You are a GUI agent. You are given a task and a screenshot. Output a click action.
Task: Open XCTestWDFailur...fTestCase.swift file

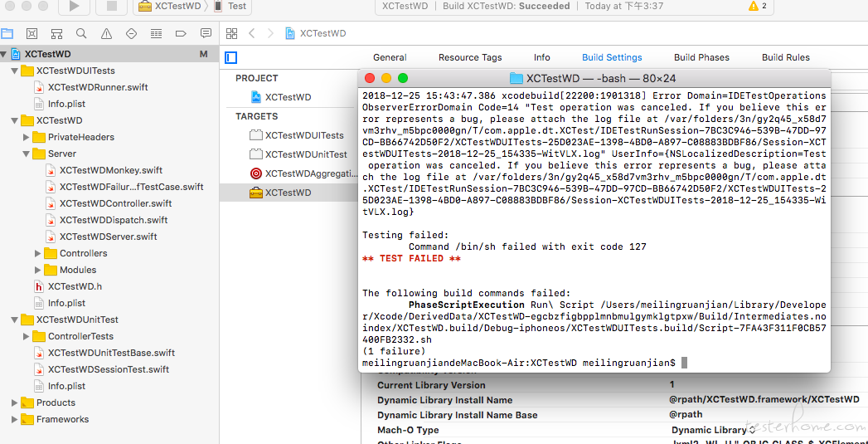[x=131, y=187]
